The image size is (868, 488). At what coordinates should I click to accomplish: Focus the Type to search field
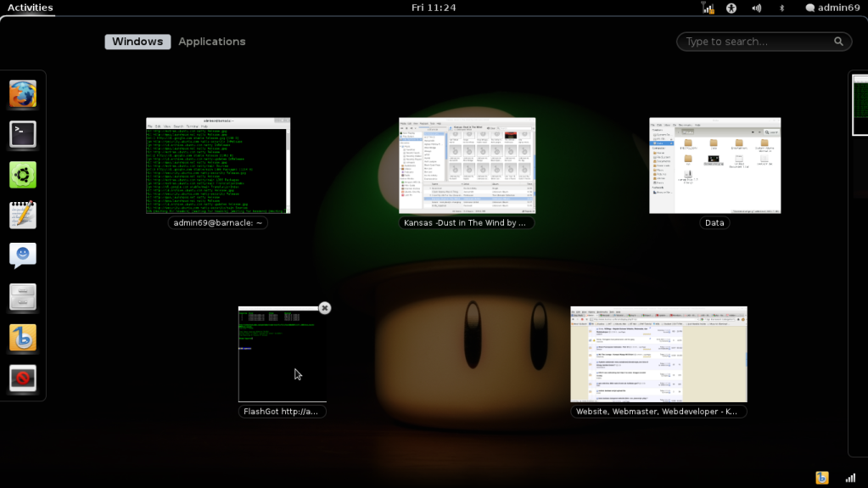click(764, 42)
